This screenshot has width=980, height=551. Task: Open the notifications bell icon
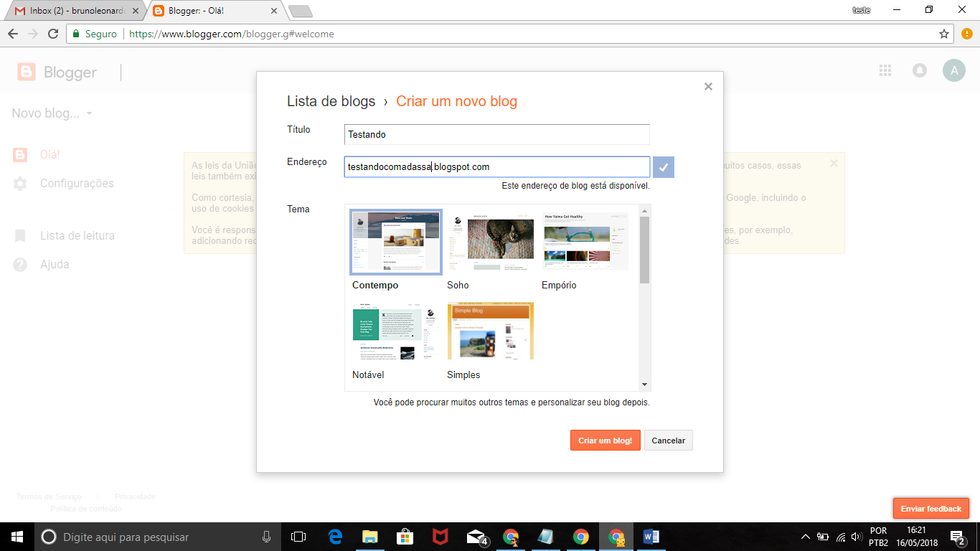pyautogui.click(x=919, y=70)
